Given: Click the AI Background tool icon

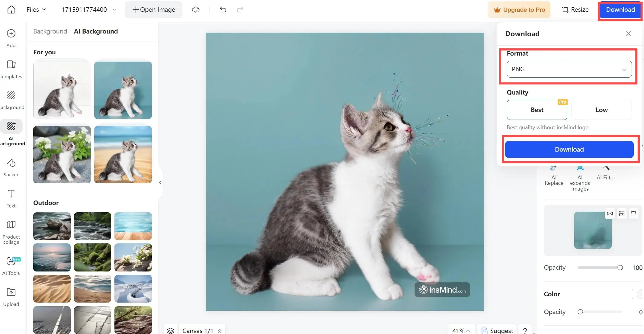Looking at the screenshot, I should (11, 126).
